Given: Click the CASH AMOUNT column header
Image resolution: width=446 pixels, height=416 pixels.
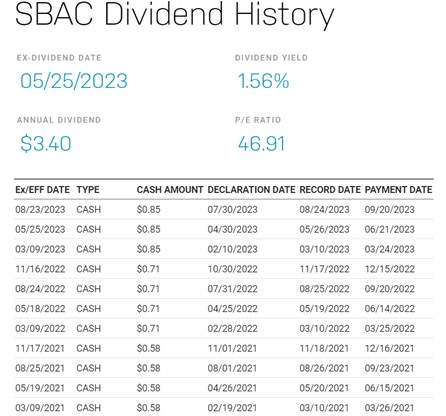Looking at the screenshot, I should pyautogui.click(x=170, y=190).
